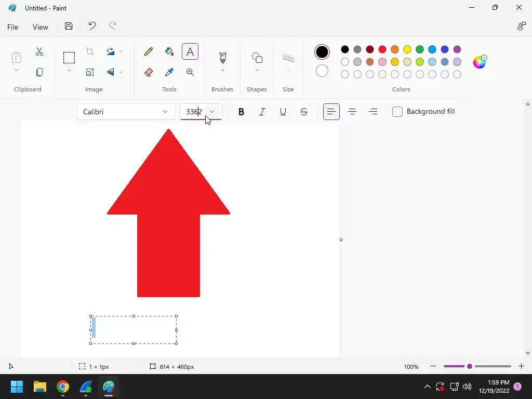
Task: Expand the Rotate options chevron
Action: point(121,51)
